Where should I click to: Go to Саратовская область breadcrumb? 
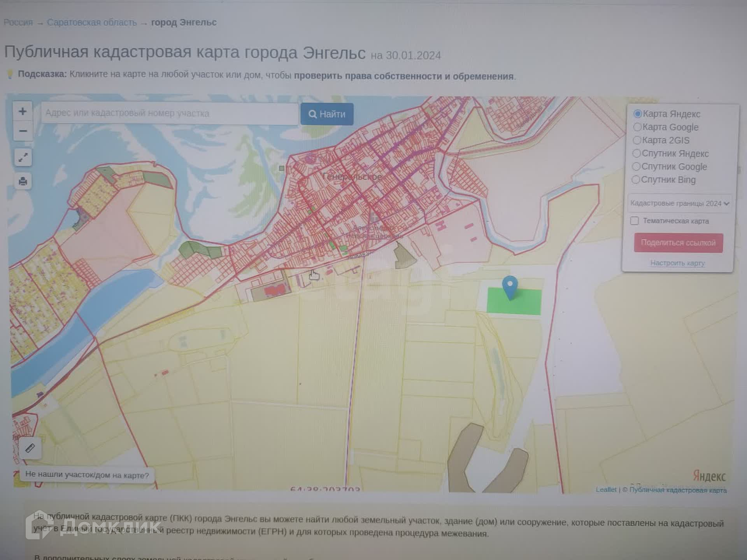pos(92,23)
